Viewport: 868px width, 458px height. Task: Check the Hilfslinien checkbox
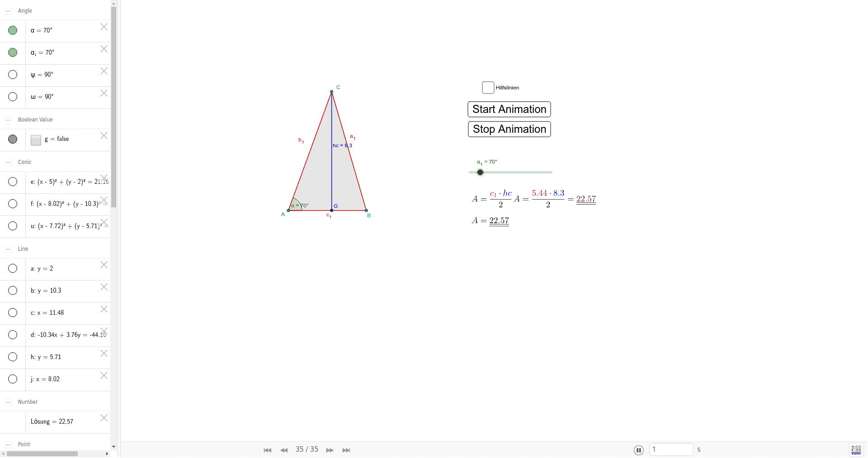(488, 88)
